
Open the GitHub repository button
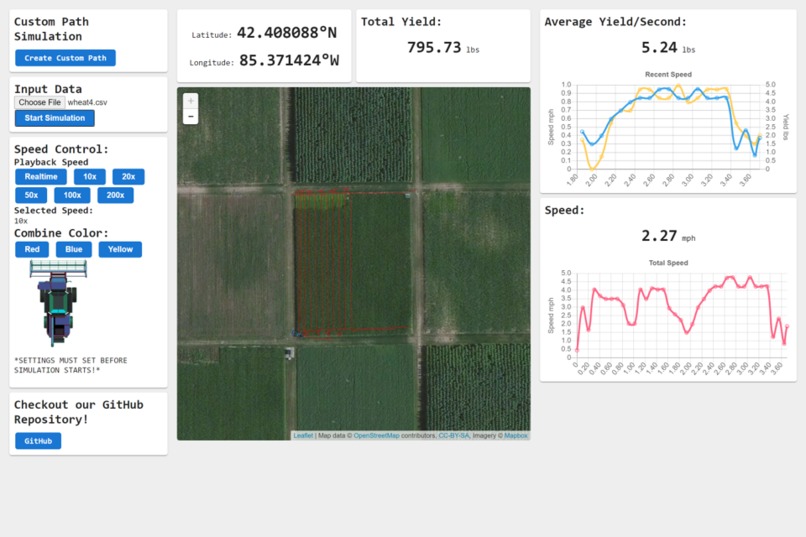(38, 441)
